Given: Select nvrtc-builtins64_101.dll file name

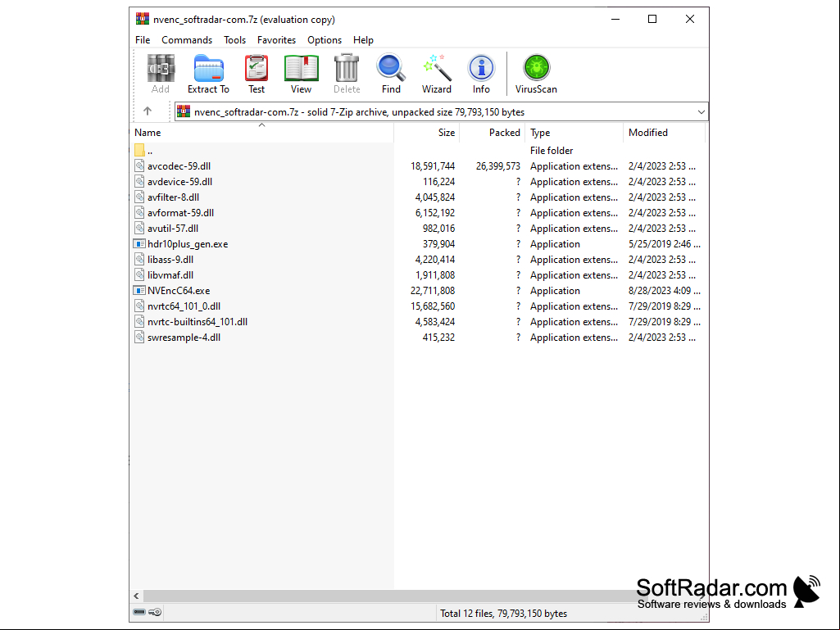Looking at the screenshot, I should tap(198, 321).
